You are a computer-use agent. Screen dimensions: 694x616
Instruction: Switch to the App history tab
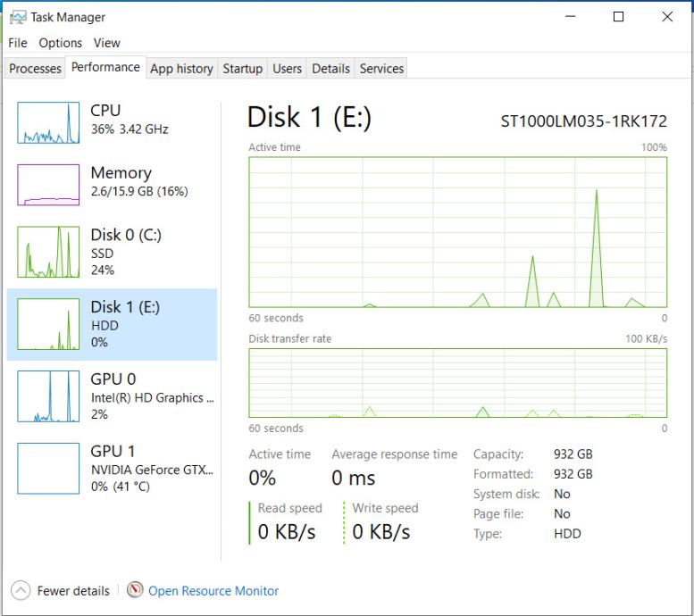click(x=181, y=69)
